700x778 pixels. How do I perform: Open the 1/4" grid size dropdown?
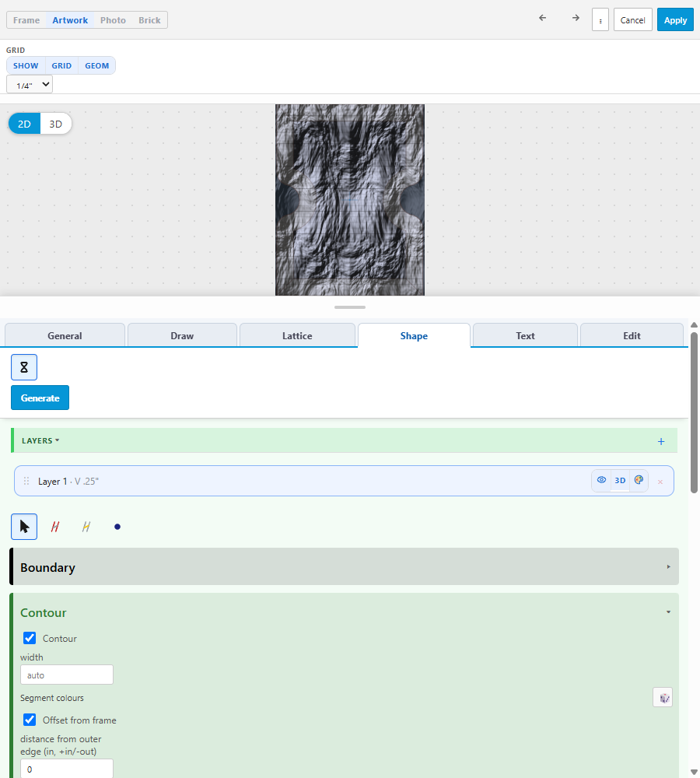coord(30,84)
